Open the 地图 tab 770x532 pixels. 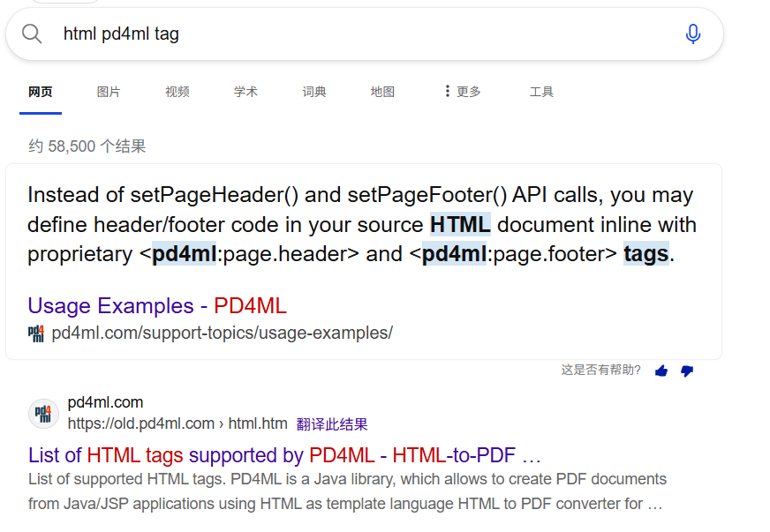click(382, 92)
